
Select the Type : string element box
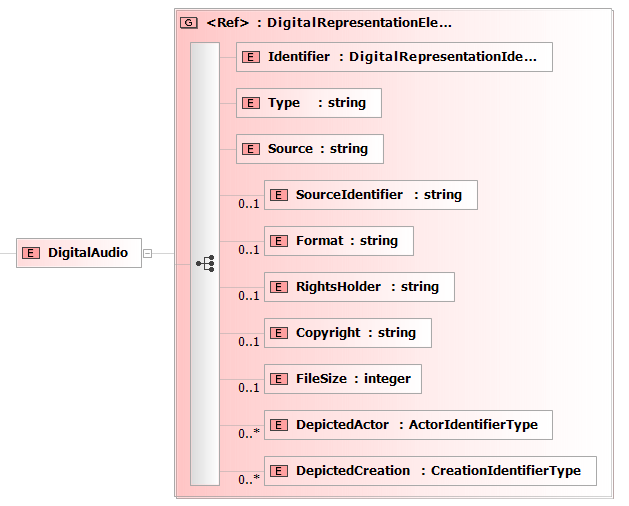pos(308,103)
